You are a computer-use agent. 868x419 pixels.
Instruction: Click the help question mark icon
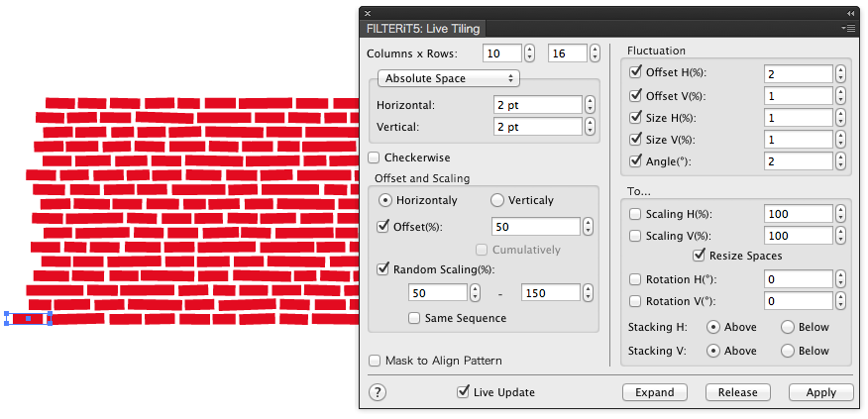pyautogui.click(x=378, y=392)
